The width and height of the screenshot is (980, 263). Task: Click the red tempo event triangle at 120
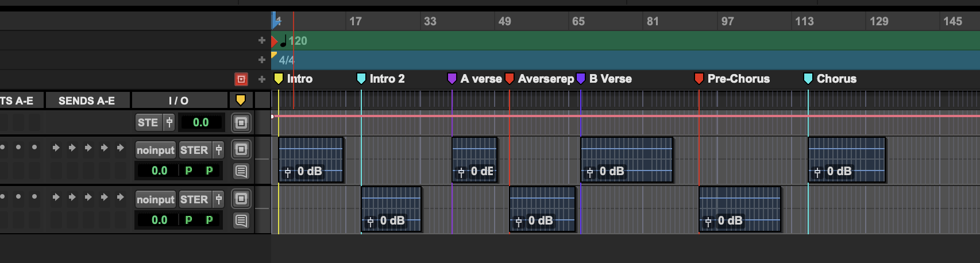[275, 41]
